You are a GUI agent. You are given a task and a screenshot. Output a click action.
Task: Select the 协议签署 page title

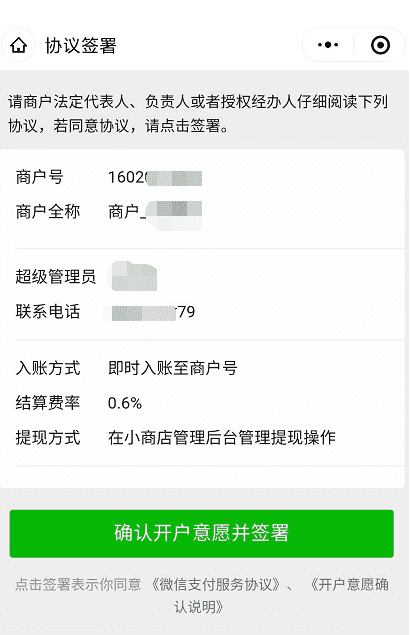81,45
